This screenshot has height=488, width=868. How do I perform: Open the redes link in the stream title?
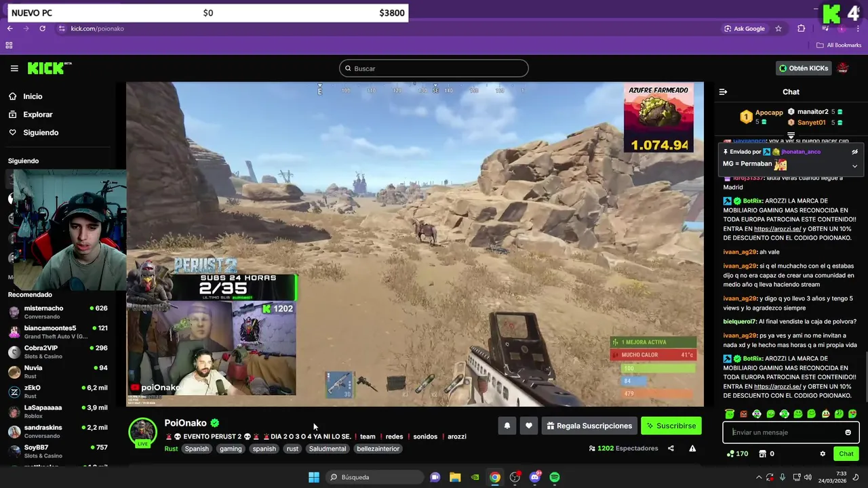tap(394, 436)
